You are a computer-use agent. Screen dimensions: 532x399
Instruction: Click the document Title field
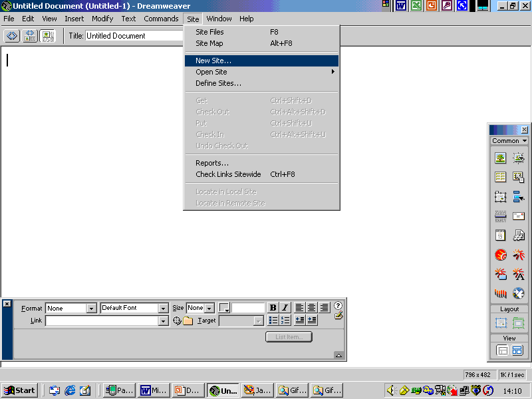click(134, 36)
